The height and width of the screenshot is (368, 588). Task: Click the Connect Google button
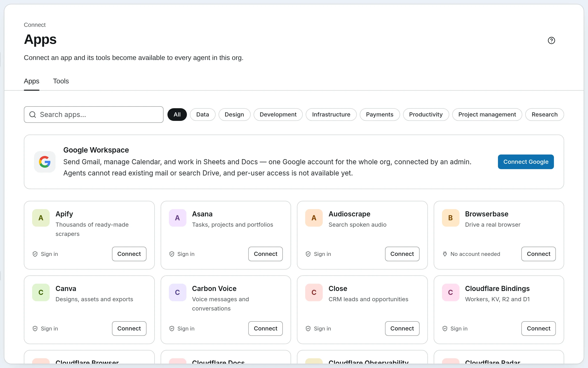pos(526,162)
